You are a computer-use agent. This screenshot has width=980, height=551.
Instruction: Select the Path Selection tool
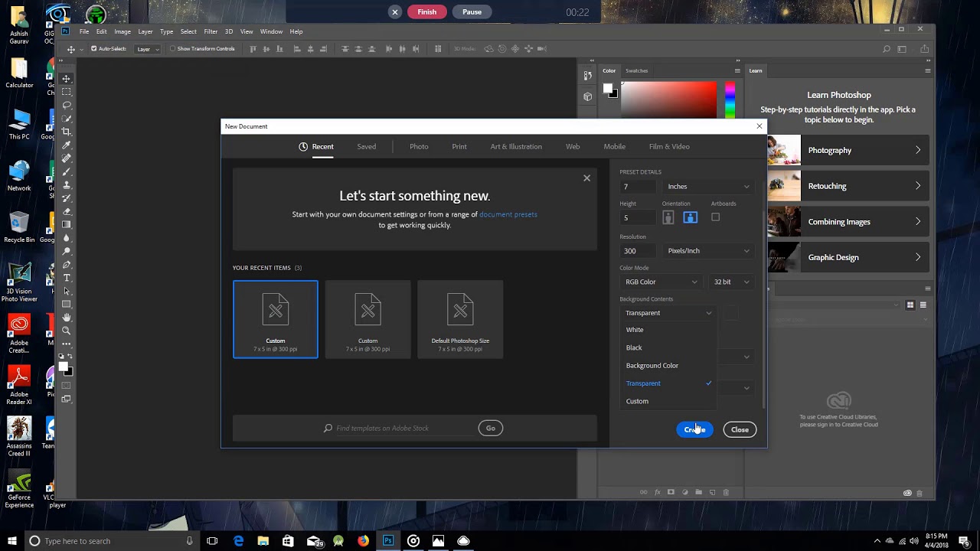click(67, 291)
